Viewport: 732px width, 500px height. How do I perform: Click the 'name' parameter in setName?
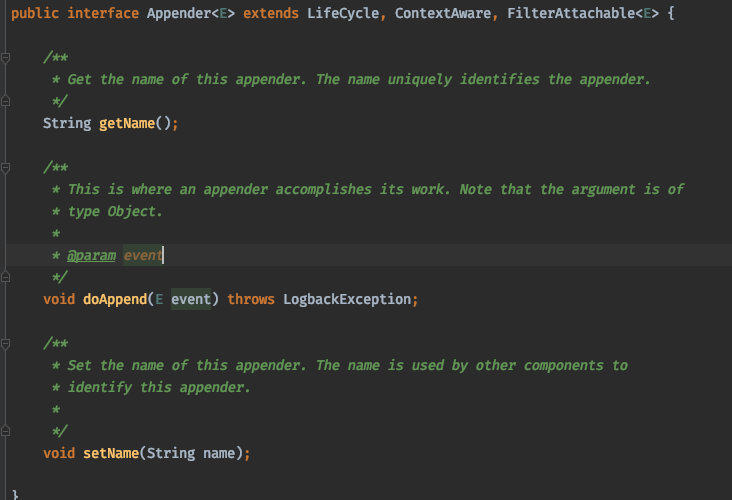tap(219, 453)
